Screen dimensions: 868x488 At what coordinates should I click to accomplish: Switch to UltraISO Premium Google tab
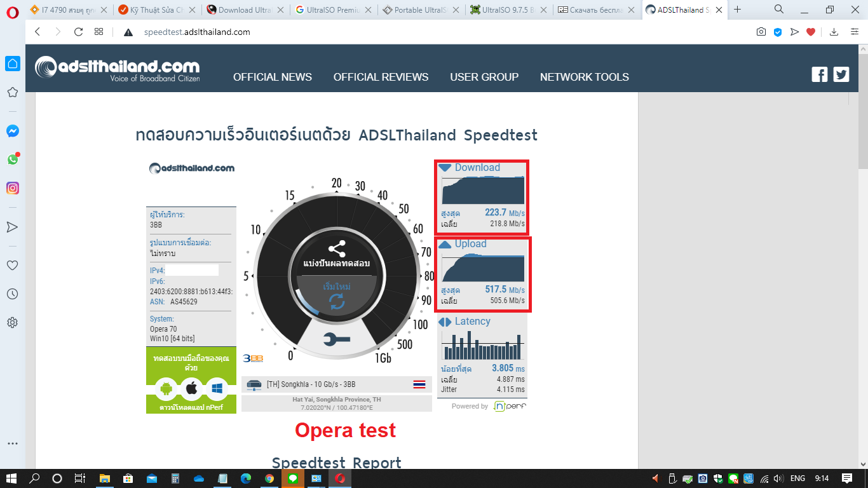tap(333, 10)
